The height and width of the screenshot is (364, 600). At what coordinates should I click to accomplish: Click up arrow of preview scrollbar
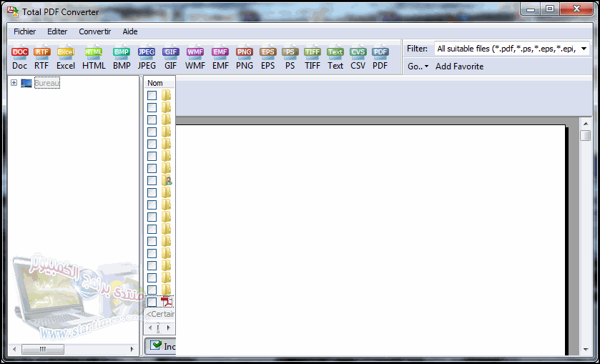tap(585, 123)
